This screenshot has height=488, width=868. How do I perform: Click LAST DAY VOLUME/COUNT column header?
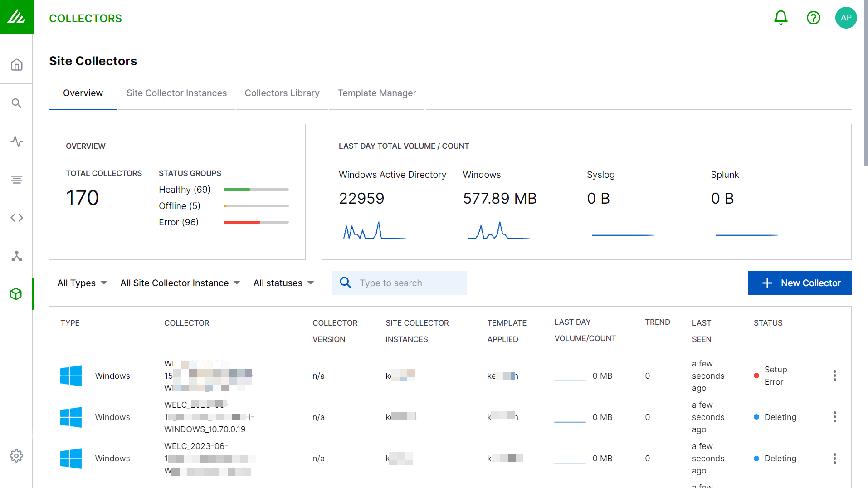(x=585, y=330)
